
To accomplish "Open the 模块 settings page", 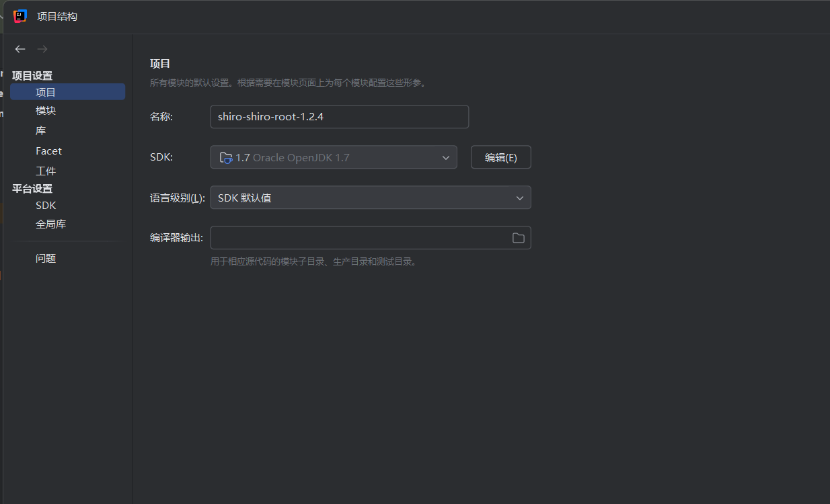I will (46, 111).
